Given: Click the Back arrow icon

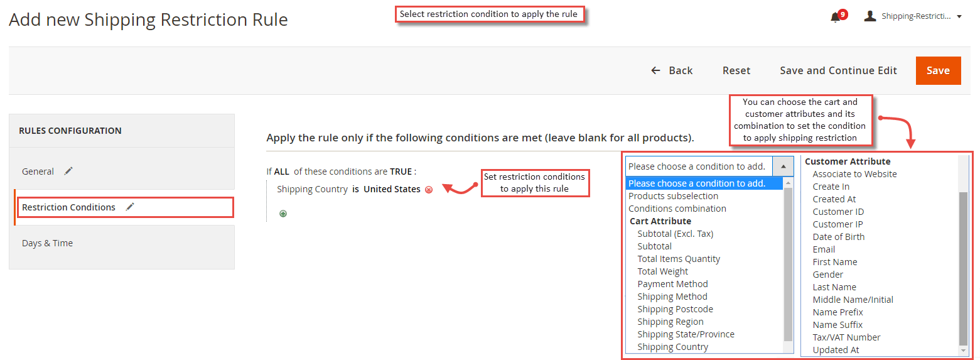Looking at the screenshot, I should tap(656, 70).
